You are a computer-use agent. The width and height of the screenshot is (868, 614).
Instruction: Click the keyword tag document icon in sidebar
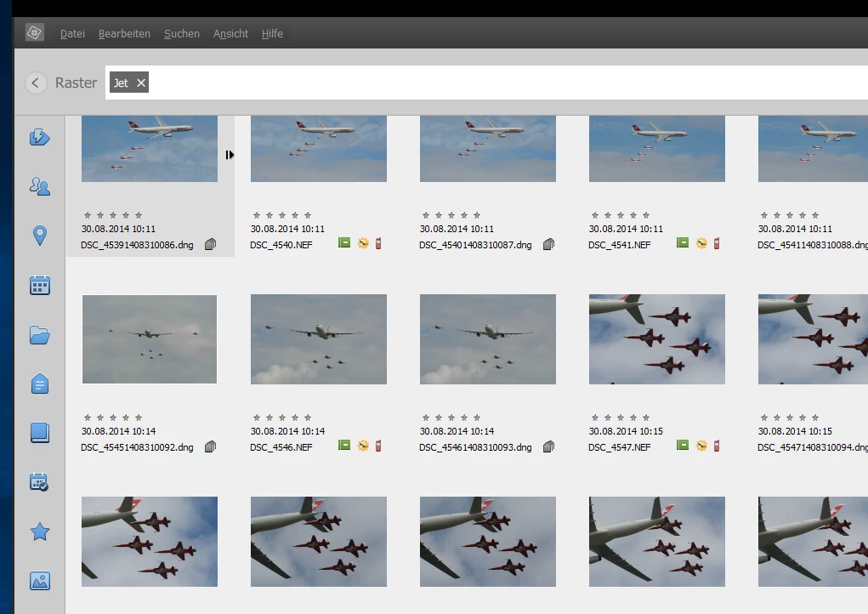[40, 384]
